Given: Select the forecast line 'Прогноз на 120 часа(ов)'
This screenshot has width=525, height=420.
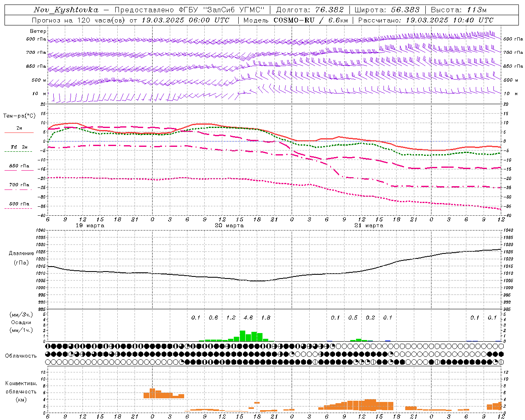Looking at the screenshot, I should (79, 20).
